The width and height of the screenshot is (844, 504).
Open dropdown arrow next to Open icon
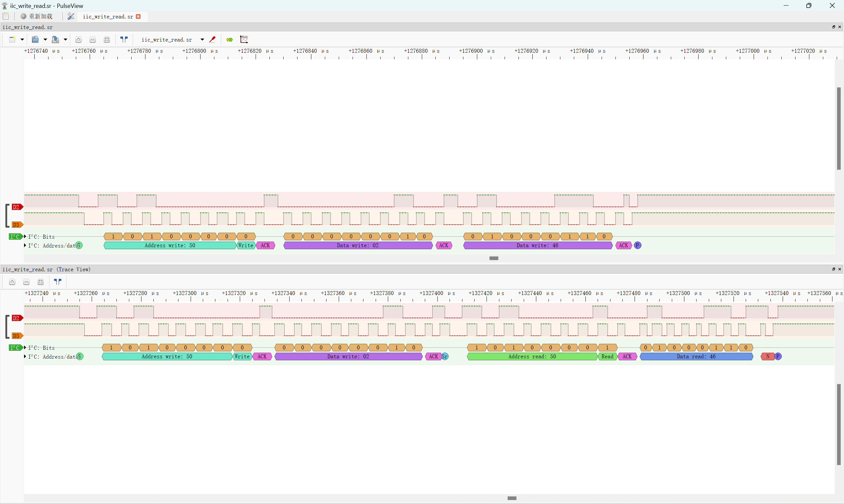[x=45, y=40]
